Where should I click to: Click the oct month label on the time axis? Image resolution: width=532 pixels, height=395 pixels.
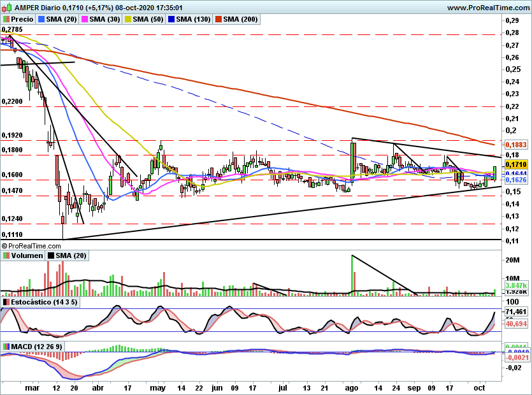[479, 388]
